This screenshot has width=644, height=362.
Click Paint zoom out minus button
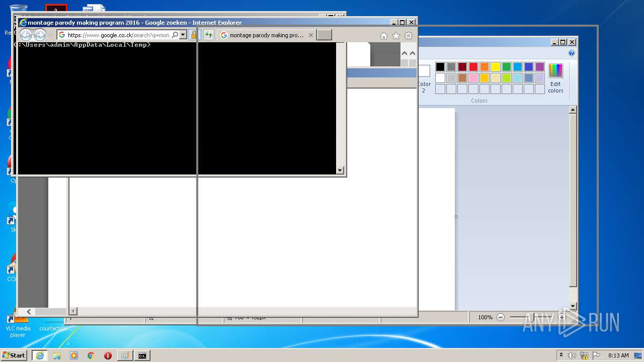point(500,317)
